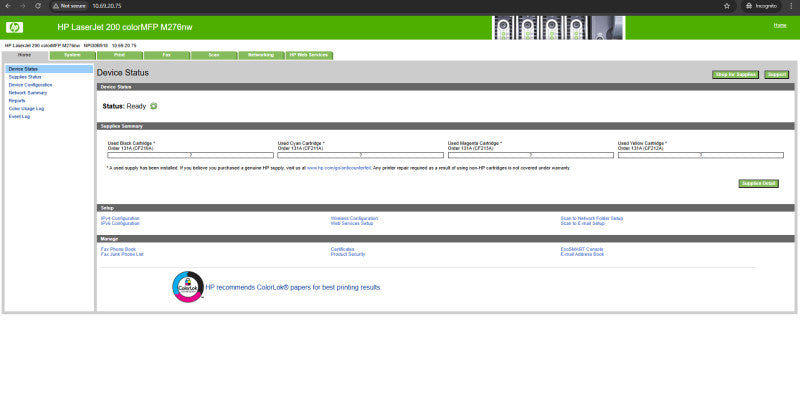Click the HP LaserJet 200 colorMFP M276nw title
Image resolution: width=800 pixels, height=409 pixels.
[x=125, y=28]
